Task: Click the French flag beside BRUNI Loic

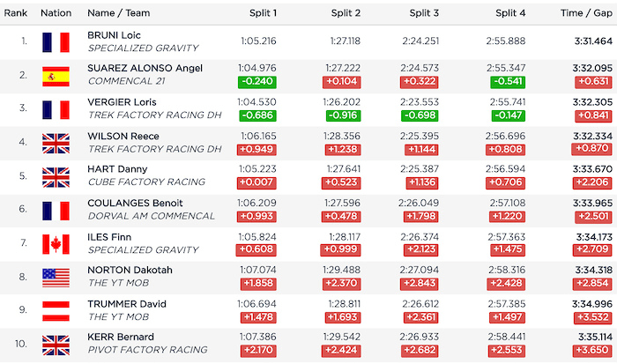Action: click(56, 41)
